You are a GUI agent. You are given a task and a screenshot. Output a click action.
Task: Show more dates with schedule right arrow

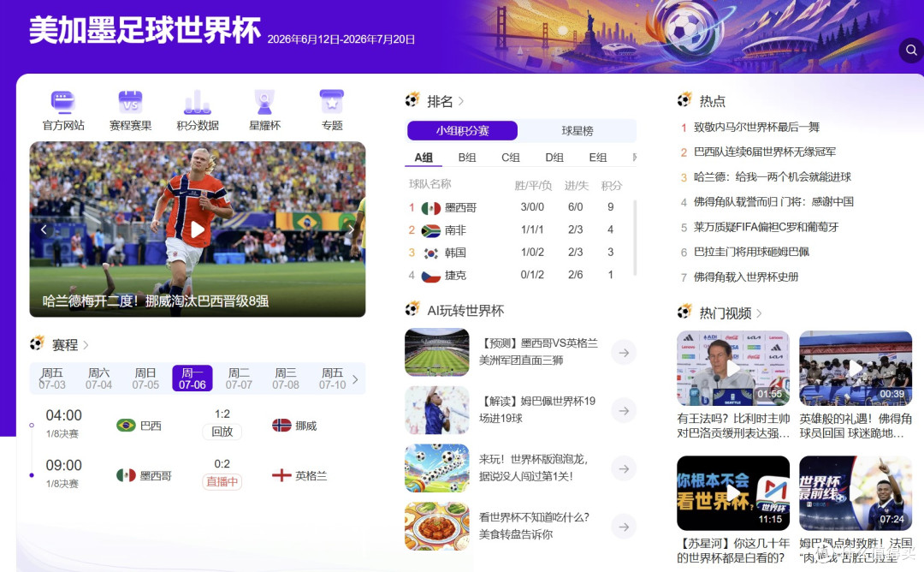click(355, 379)
